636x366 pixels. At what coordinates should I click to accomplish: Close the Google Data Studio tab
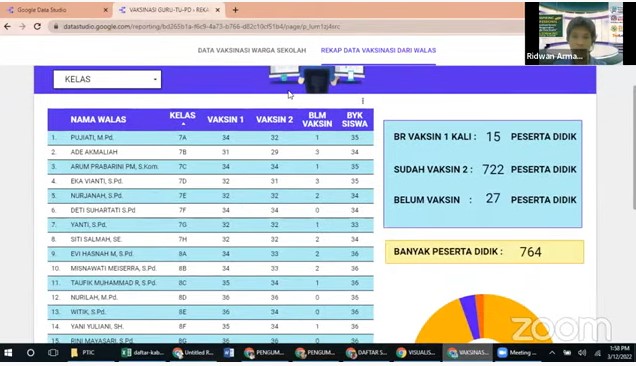click(105, 10)
